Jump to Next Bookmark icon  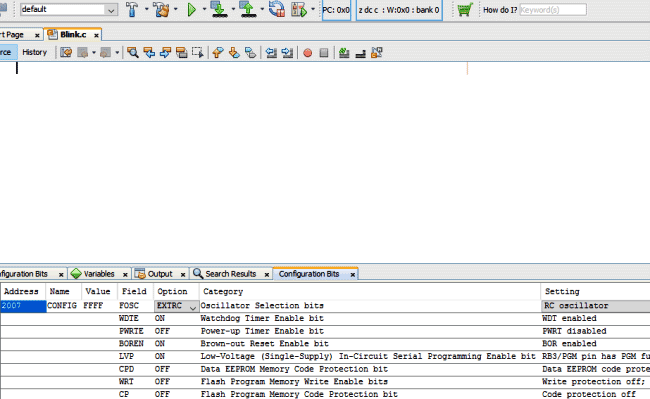tap(234, 53)
